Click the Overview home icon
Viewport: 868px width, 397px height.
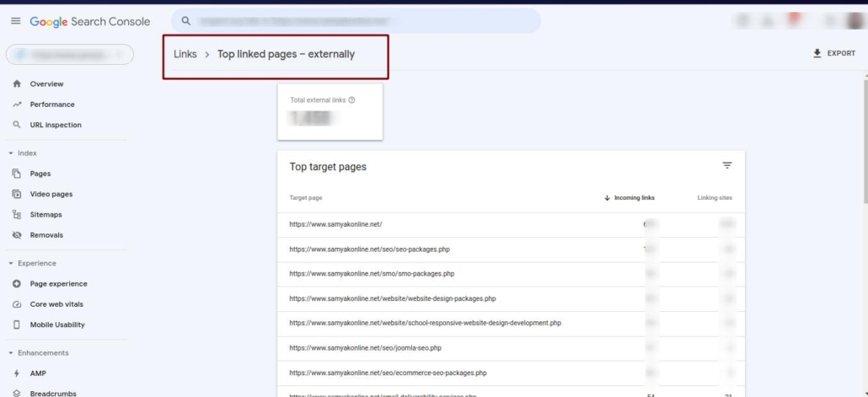point(17,84)
